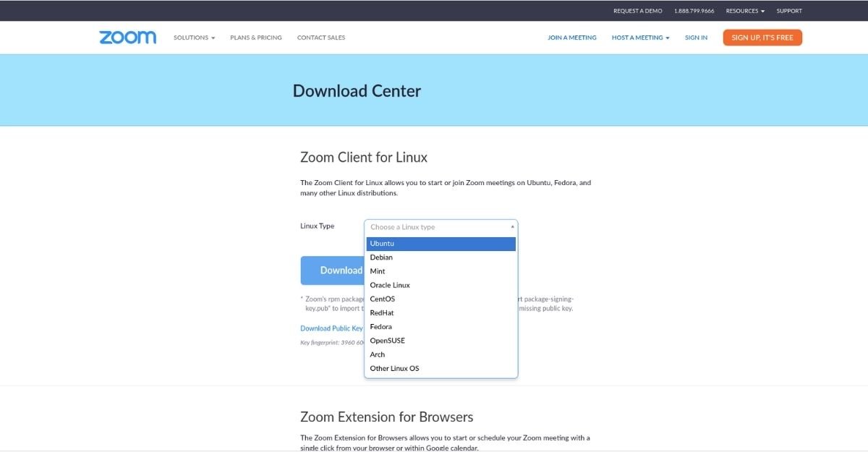Open the Solutions dropdown menu

click(x=194, y=38)
